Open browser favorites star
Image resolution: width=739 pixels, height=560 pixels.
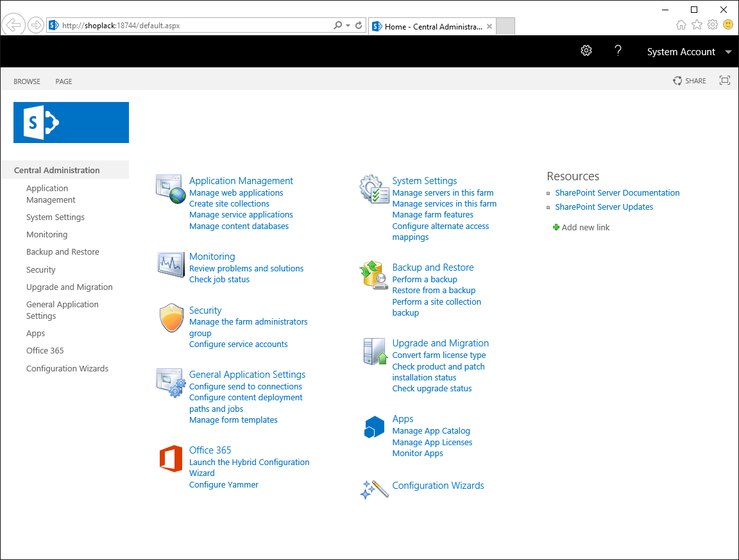(x=697, y=25)
